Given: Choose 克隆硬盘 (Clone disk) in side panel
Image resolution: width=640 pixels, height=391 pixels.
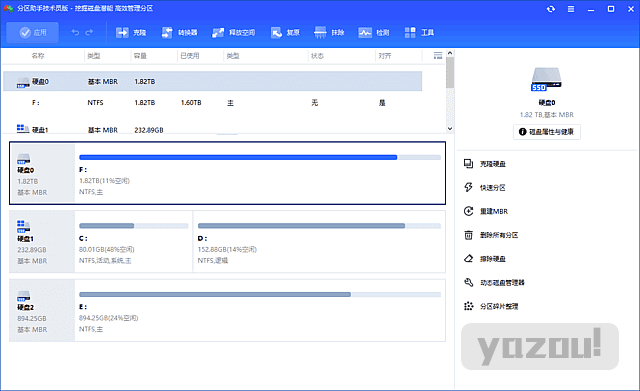Looking at the screenshot, I should click(x=485, y=164).
